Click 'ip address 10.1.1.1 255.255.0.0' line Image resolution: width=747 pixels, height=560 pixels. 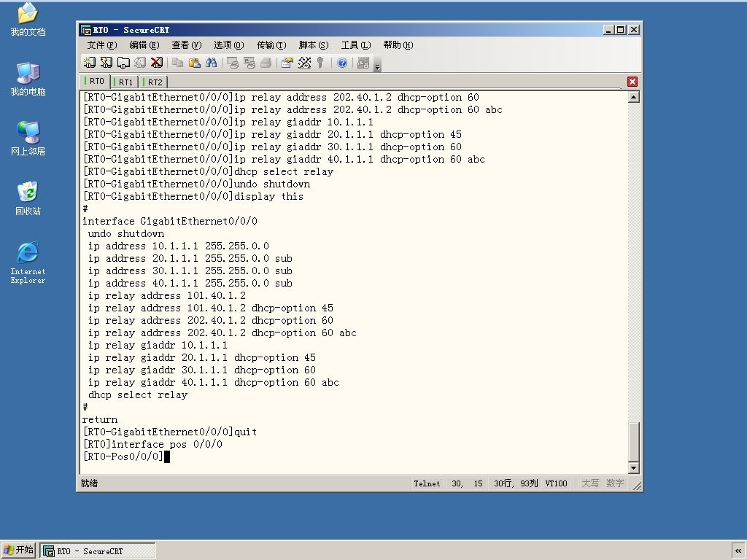click(x=179, y=246)
